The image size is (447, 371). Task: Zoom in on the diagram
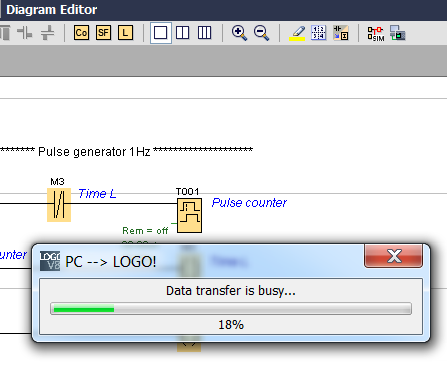point(239,33)
